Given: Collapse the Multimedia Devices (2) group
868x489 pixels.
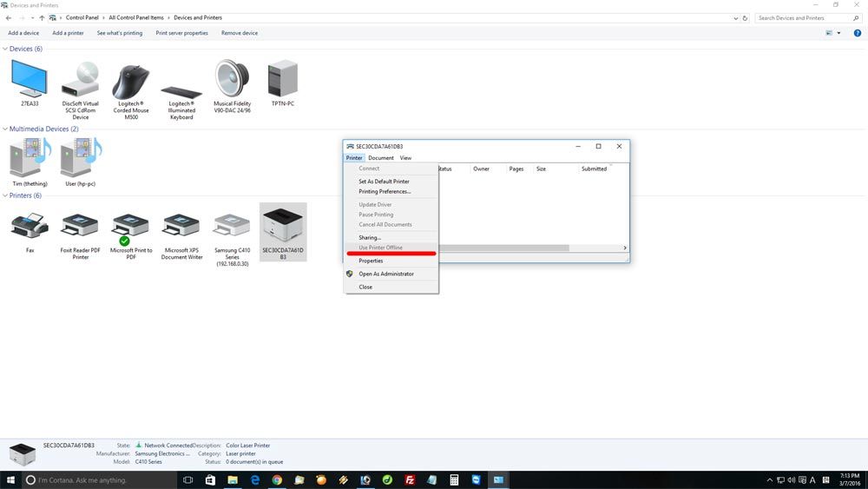Looking at the screenshot, I should 5,129.
